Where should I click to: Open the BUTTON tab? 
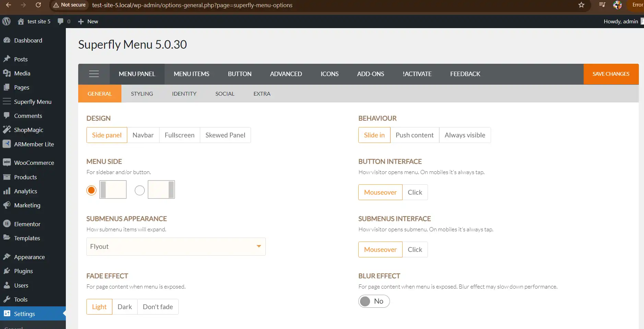(240, 74)
